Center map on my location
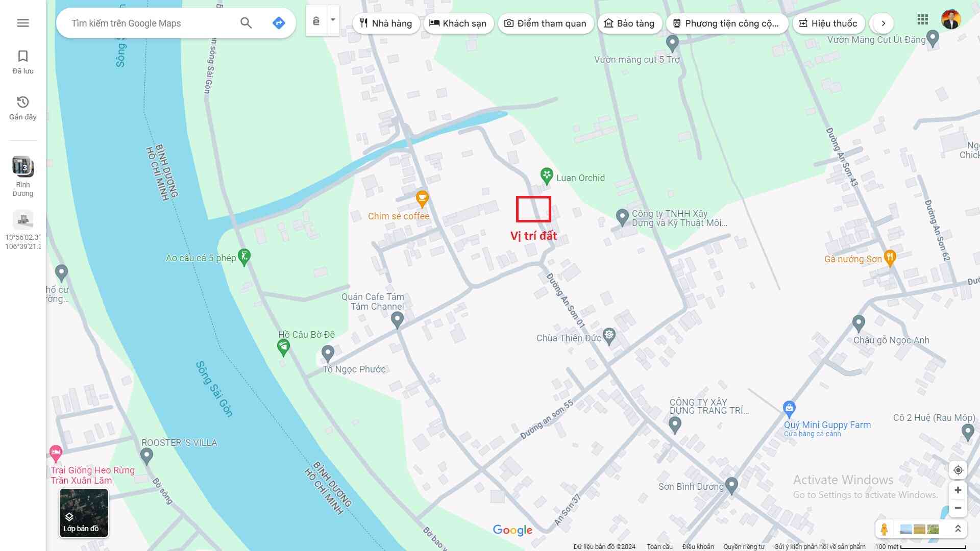Screen dimensions: 980x551 (958, 470)
